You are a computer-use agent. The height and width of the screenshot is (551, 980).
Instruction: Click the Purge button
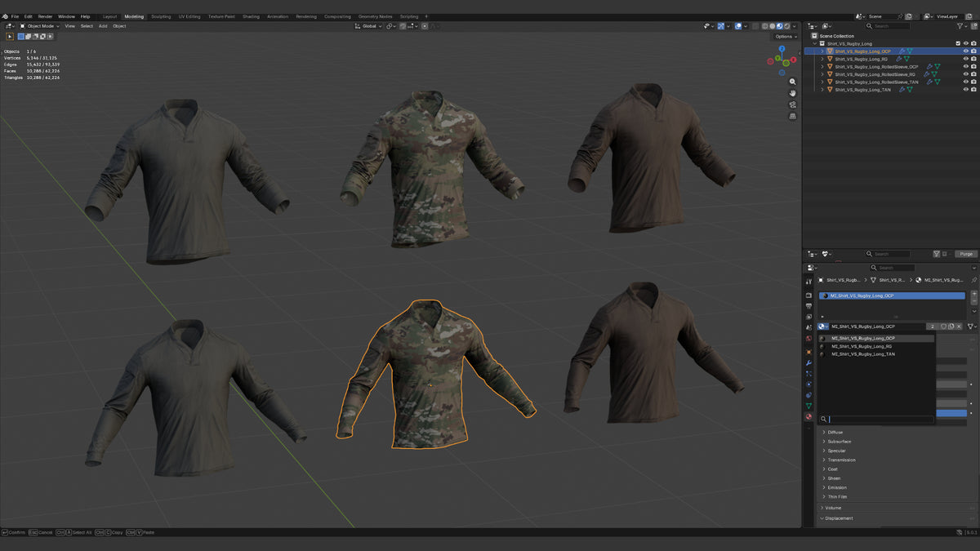click(x=966, y=254)
